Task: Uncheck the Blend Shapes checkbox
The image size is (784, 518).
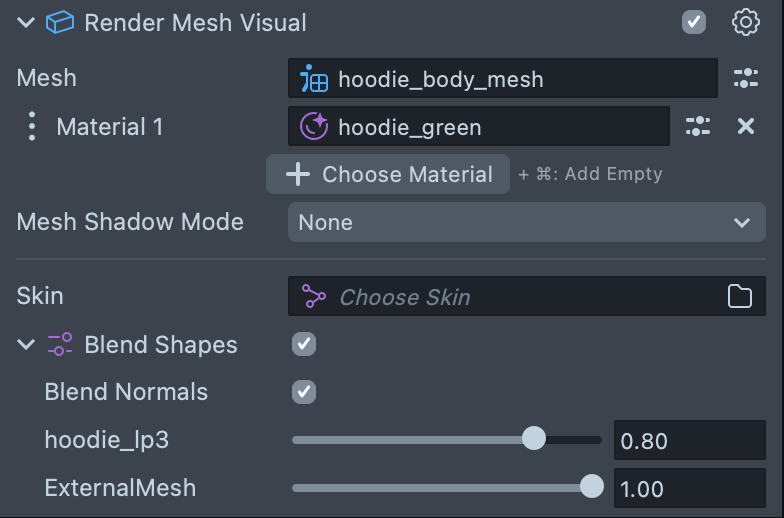Action: (304, 344)
